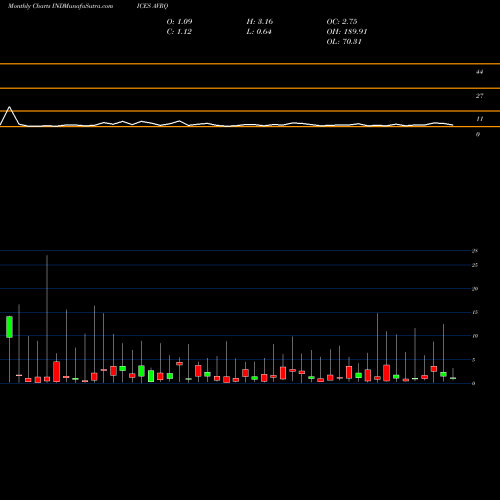Click the spike peak of the white indicator line

[x=9, y=107]
